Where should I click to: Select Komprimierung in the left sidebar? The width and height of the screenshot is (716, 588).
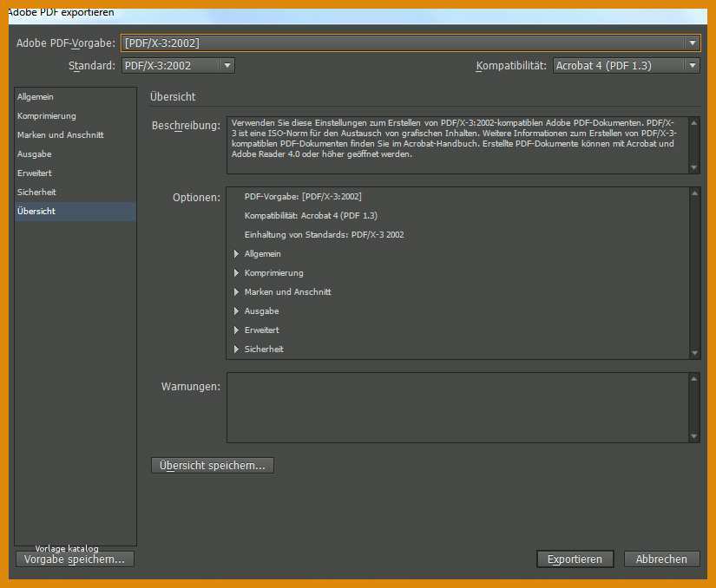[x=76, y=116]
